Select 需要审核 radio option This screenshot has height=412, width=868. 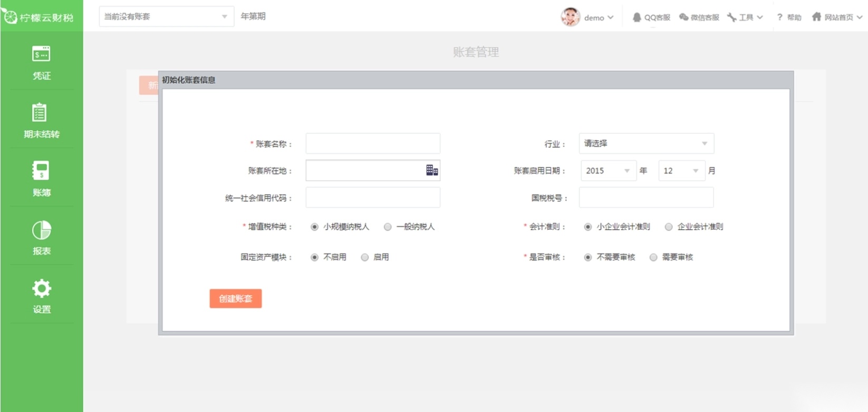[653, 258]
